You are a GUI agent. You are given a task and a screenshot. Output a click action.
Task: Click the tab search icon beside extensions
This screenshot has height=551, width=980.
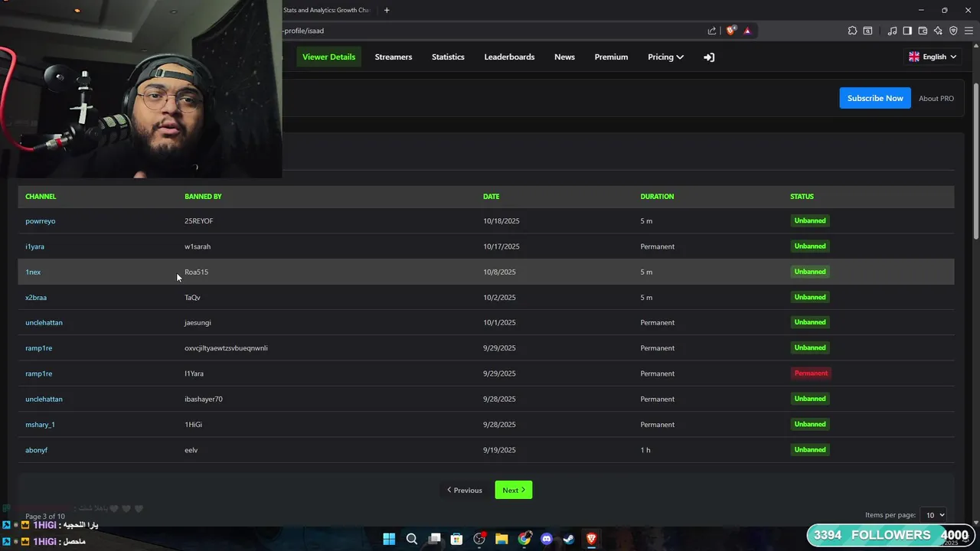[x=867, y=31]
